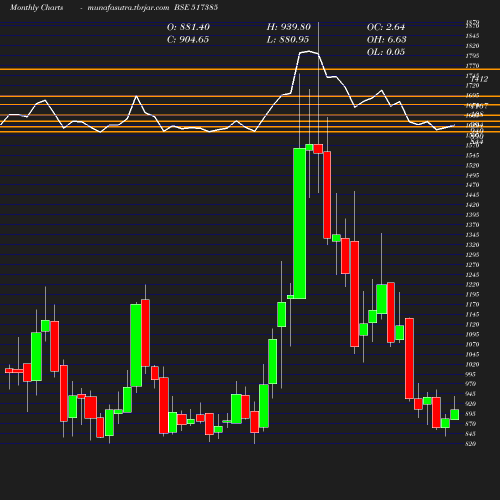Click the tallest green candlestick body
Viewport: 500px width, 500px height.
coord(300,223)
